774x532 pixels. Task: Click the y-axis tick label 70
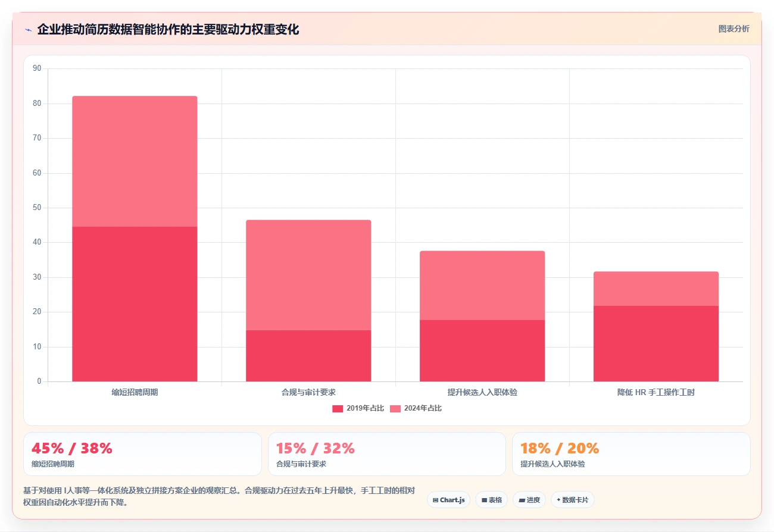tap(37, 138)
